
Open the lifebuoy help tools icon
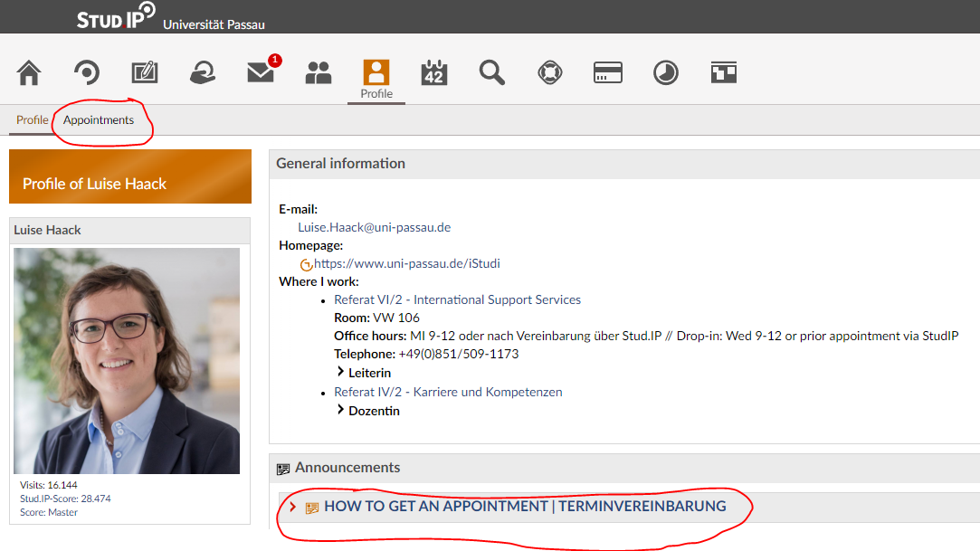tap(549, 72)
